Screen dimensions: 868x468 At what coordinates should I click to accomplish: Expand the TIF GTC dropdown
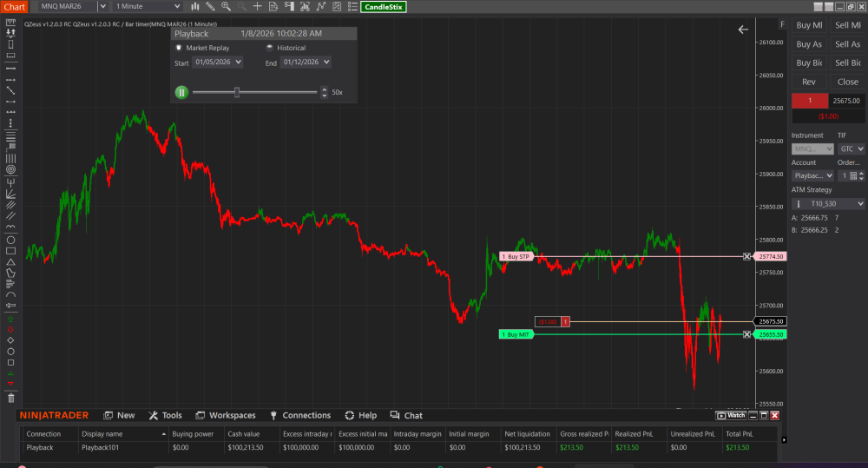tap(851, 148)
